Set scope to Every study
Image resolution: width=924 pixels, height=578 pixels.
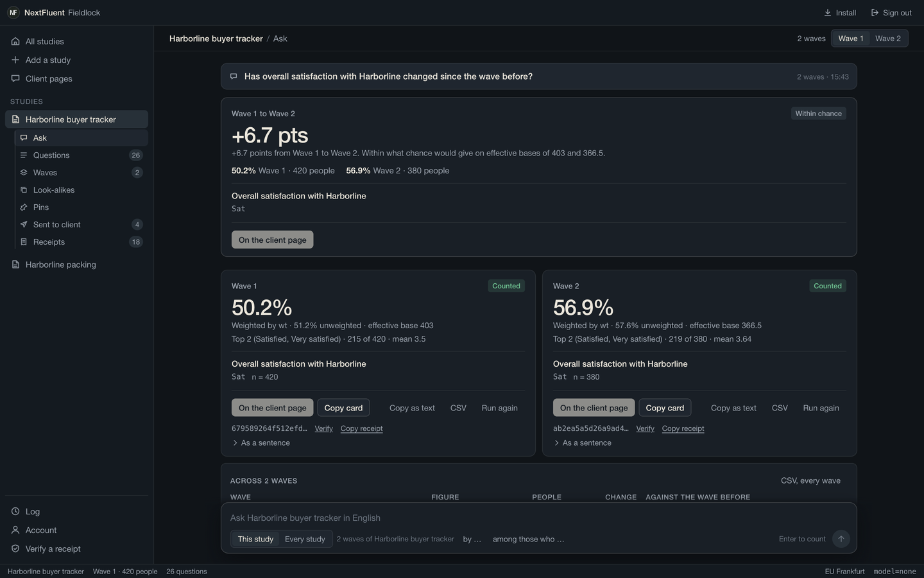click(x=305, y=539)
